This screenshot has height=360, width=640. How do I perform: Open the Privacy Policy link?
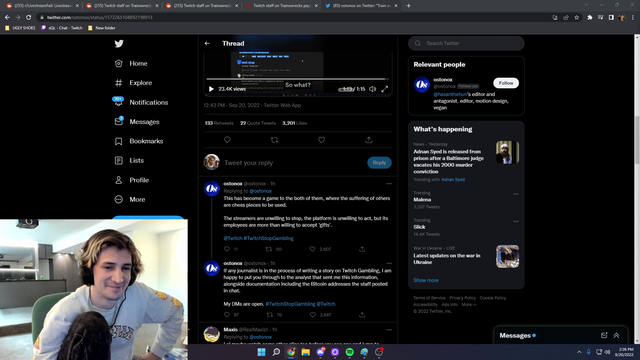pos(462,298)
